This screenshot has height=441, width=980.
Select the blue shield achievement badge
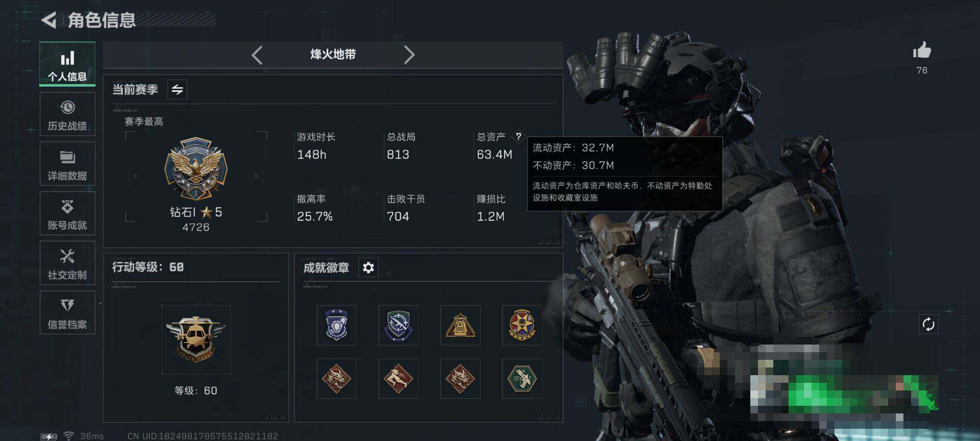(x=336, y=325)
